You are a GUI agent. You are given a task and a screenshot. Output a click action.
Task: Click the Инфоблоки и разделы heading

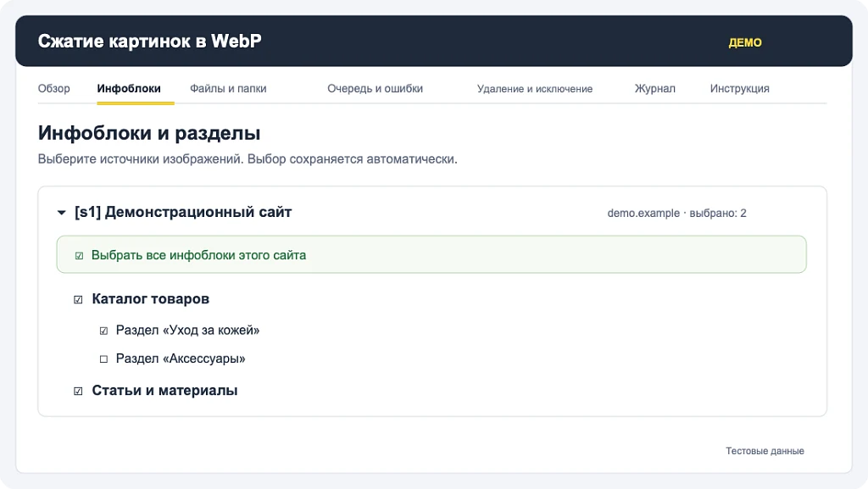(149, 133)
